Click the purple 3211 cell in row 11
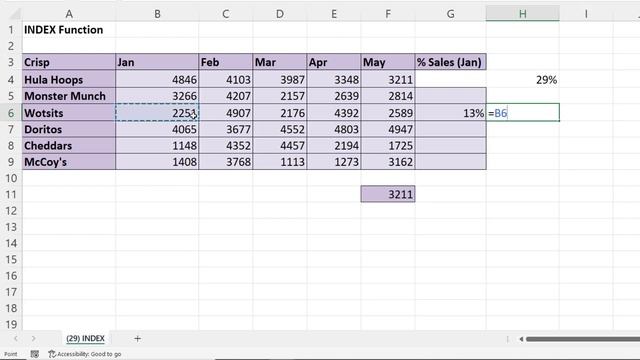The height and width of the screenshot is (360, 640). pyautogui.click(x=388, y=194)
